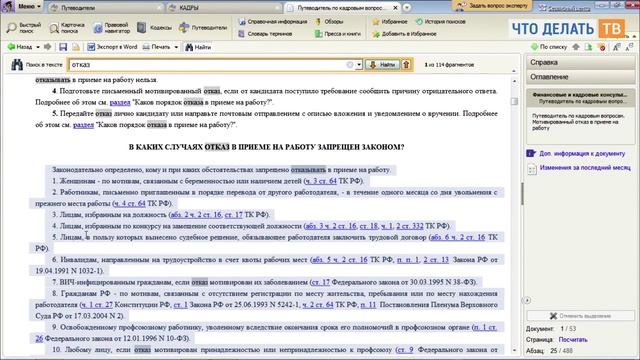640x360 pixels.
Task: Open link абз. 3 ч. 2 ст. 16
Action: [331, 226]
